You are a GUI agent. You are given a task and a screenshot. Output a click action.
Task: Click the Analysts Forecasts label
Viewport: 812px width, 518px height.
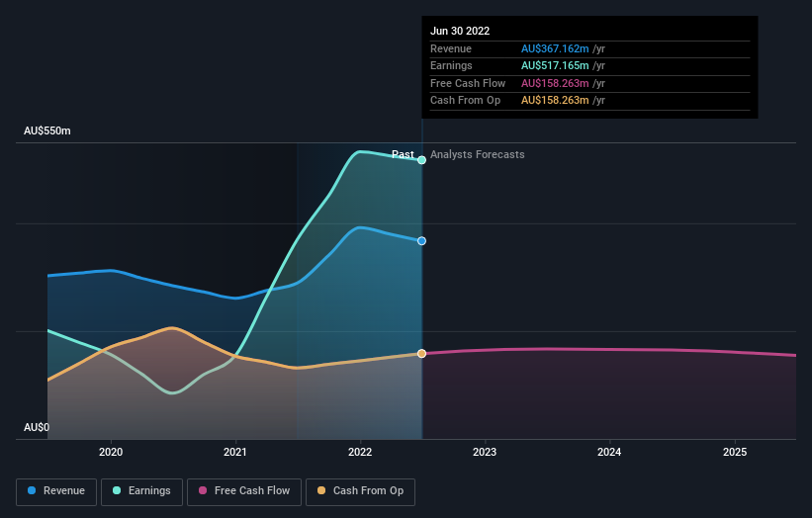pos(477,154)
